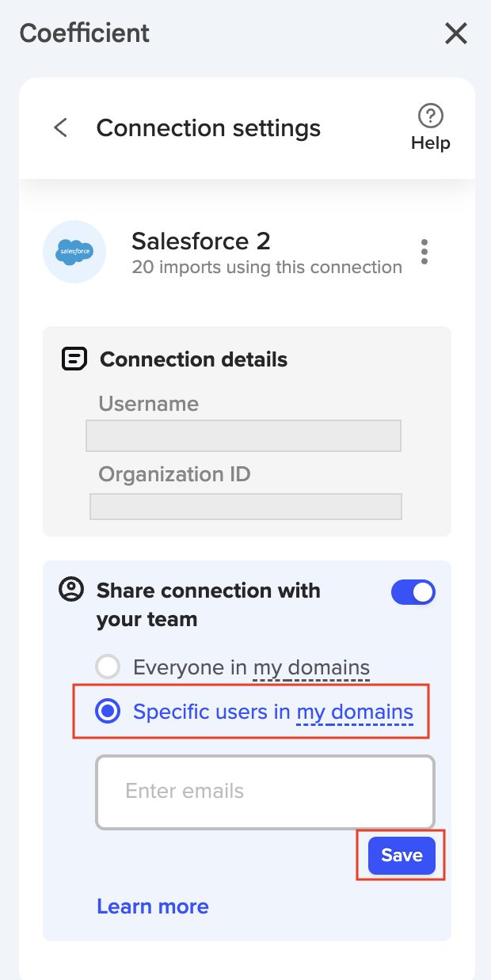Open Help via the question mark icon
This screenshot has height=980, width=491.
coord(430,117)
